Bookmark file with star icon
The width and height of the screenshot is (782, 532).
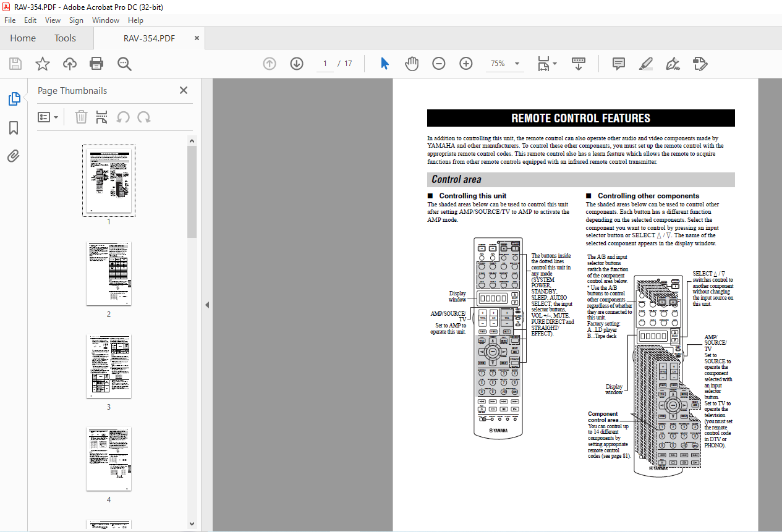pos(43,64)
